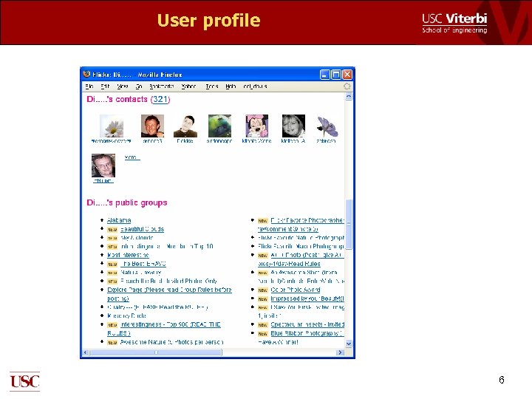This screenshot has width=532, height=399.
Task: Open the Edit menu
Action: click(x=105, y=86)
